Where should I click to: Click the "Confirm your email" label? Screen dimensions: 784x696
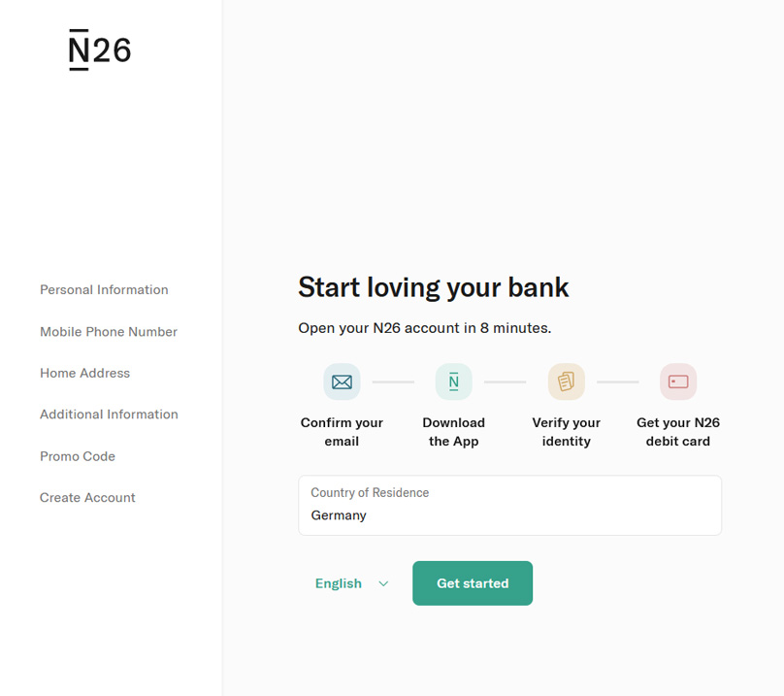coord(342,432)
